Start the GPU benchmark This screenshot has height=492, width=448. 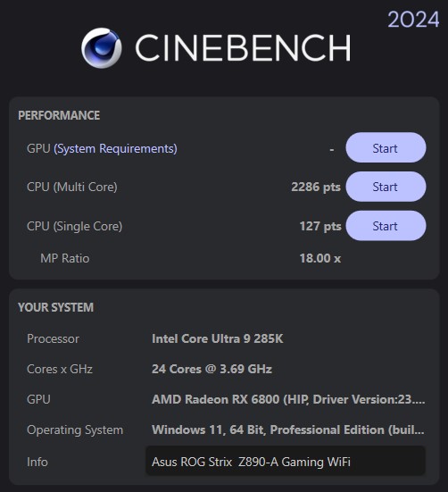386,147
